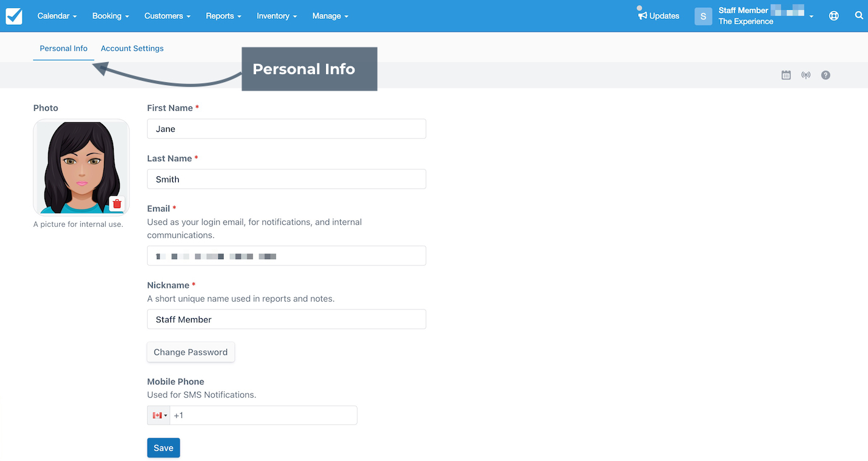Switch to the Personal Info tab
The image size is (868, 461).
[x=64, y=48]
